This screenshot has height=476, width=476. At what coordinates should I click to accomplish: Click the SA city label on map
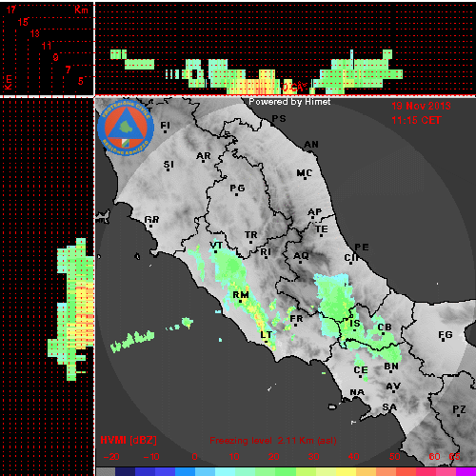pos(389,407)
